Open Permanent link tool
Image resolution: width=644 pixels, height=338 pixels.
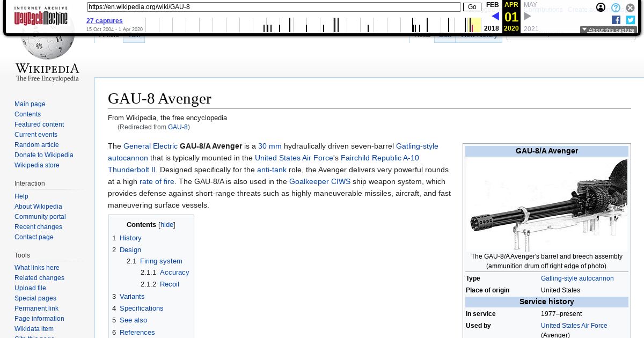coord(36,308)
